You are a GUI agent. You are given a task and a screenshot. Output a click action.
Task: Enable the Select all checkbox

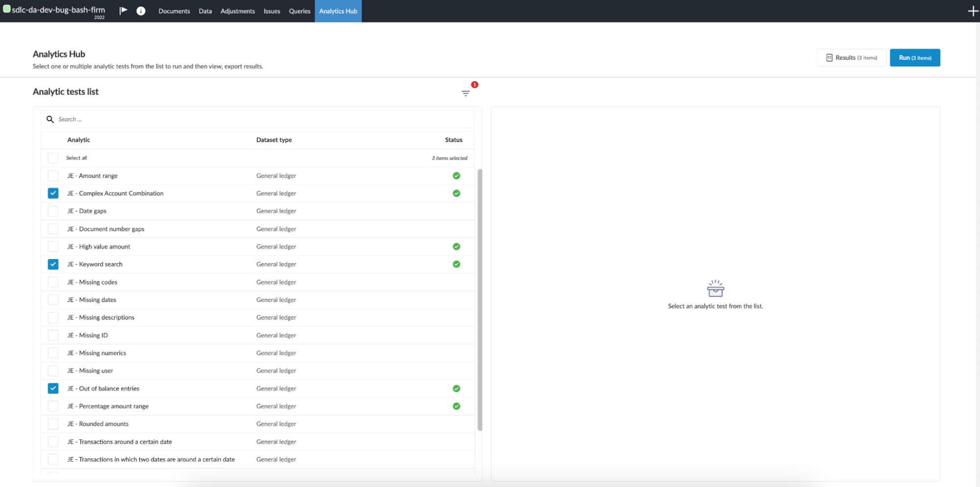[52, 157]
